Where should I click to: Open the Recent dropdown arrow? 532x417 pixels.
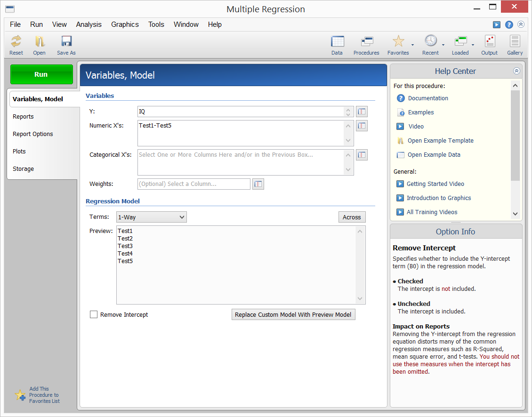pyautogui.click(x=443, y=45)
